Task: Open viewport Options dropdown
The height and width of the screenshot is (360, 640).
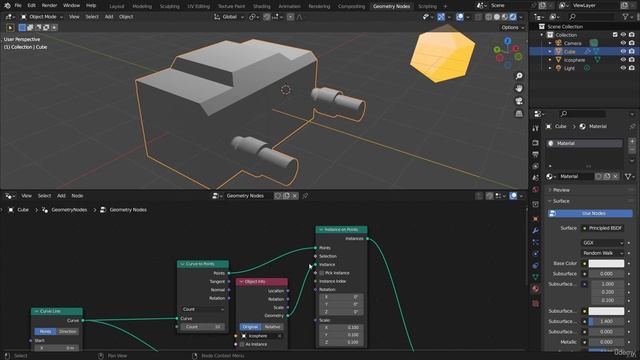Action: [513, 27]
